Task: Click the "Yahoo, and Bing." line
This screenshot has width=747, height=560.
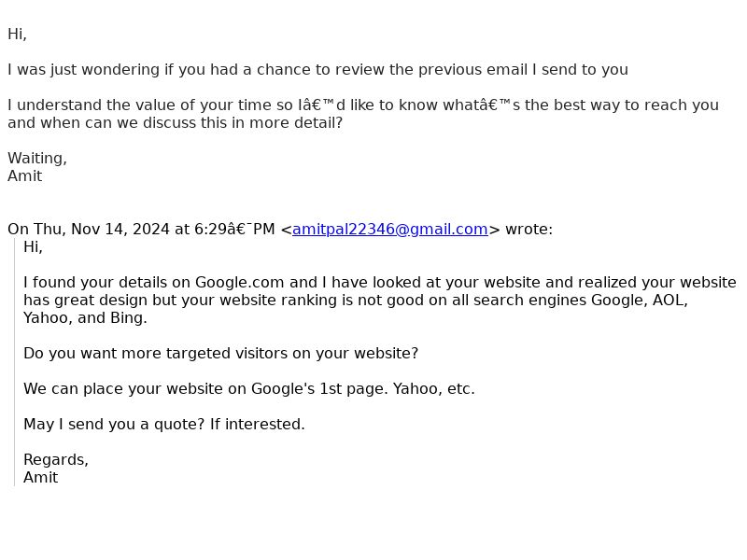Action: click(85, 317)
